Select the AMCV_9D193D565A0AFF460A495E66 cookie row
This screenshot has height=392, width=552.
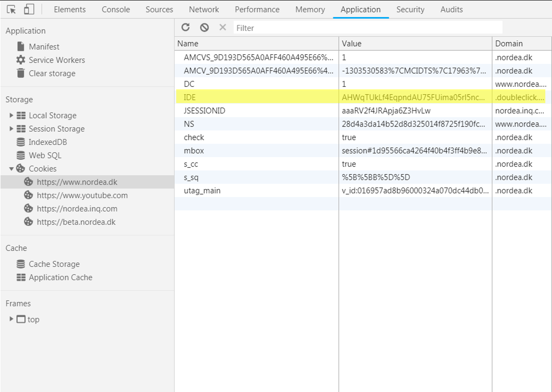[363, 71]
